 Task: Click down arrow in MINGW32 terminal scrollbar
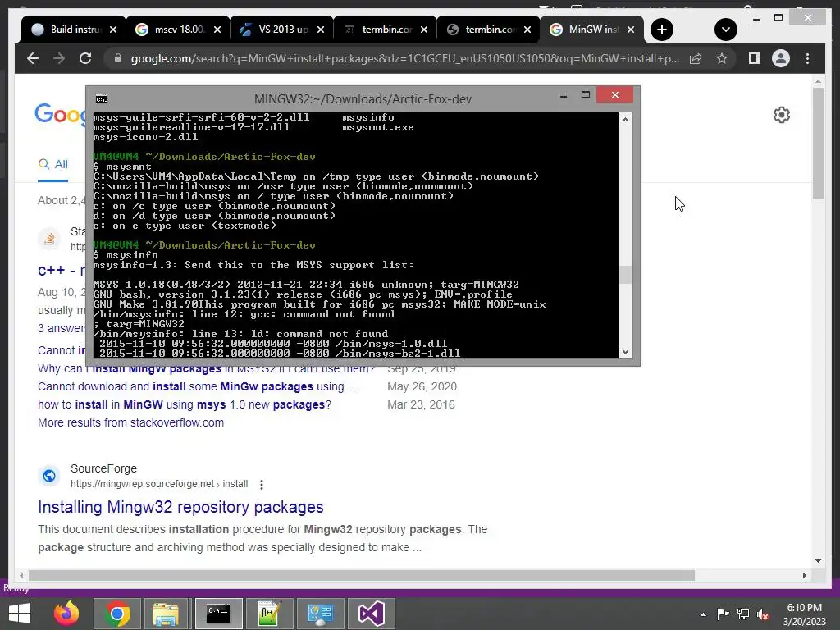click(x=625, y=352)
